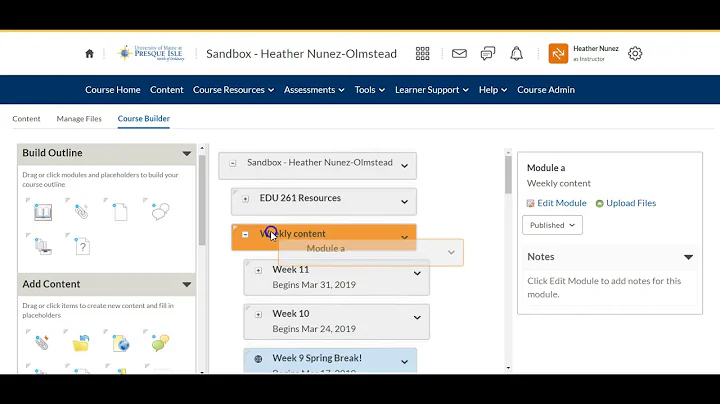Go to the home page via house icon
720x404 pixels.
(90, 54)
